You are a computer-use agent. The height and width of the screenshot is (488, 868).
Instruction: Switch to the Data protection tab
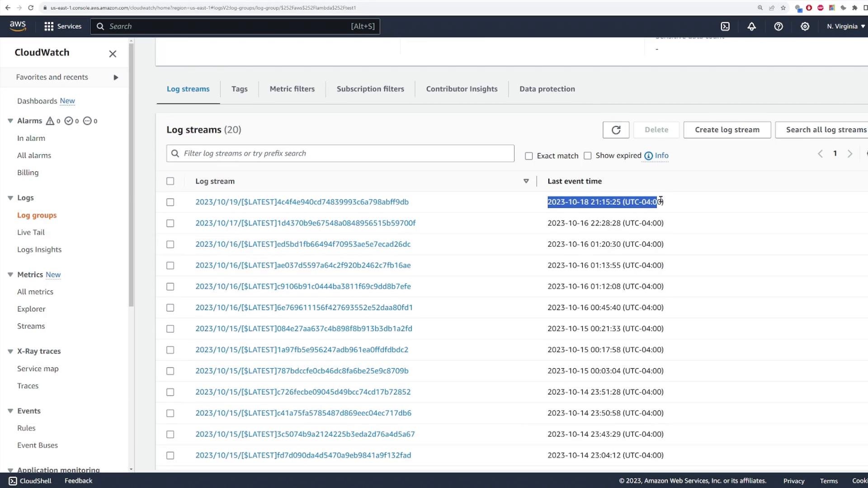click(x=547, y=89)
